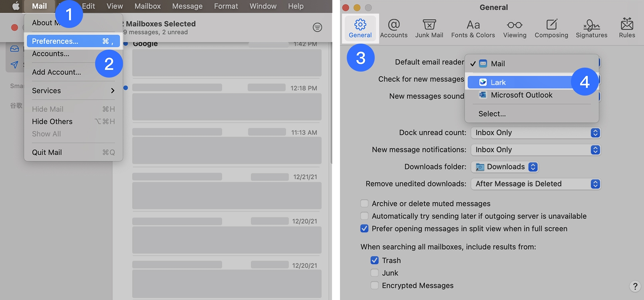Switch to the Accounts preferences tab
644x300 pixels.
point(394,28)
